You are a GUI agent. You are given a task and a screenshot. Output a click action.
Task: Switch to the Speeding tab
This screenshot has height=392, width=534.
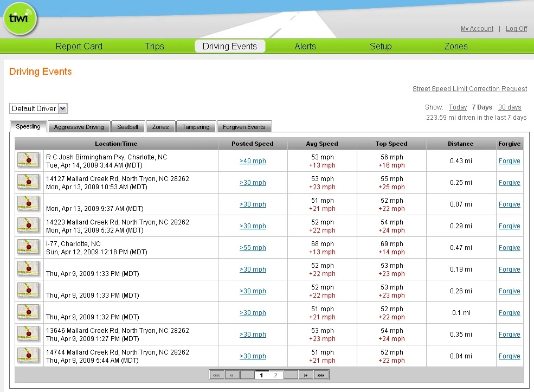tap(28, 126)
